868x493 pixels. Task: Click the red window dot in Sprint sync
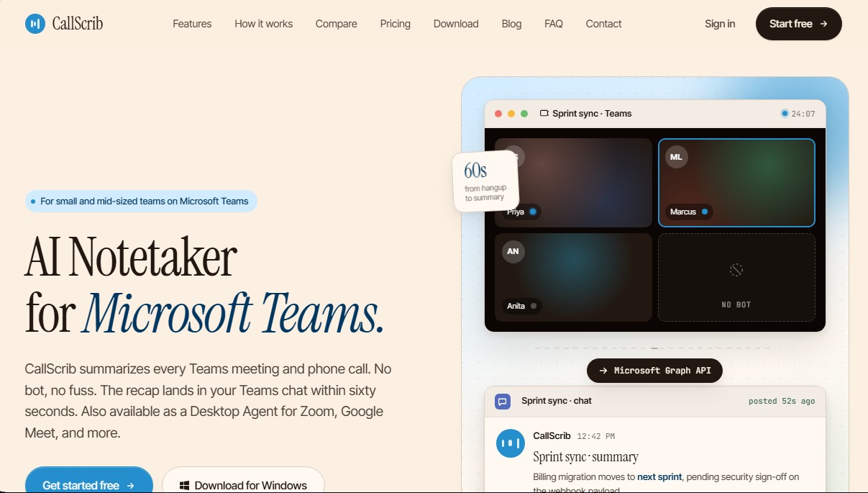[x=498, y=114]
